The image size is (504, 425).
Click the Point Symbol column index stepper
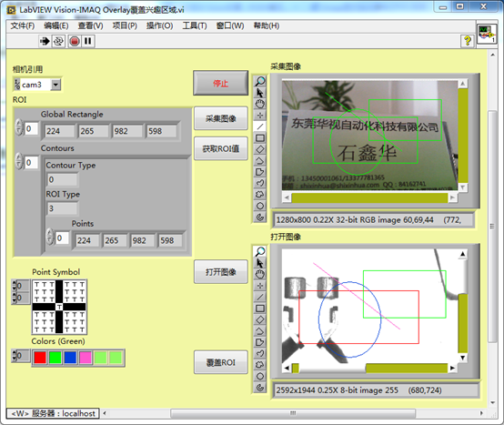coord(15,298)
